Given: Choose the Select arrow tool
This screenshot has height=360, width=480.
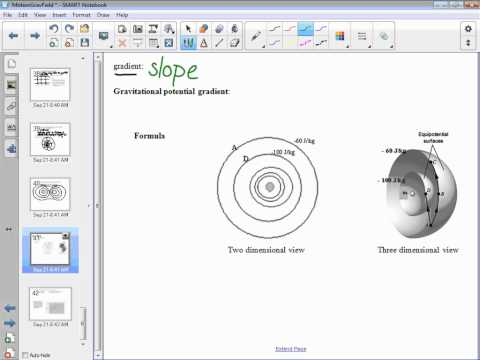Looking at the screenshot, I should 188,29.
